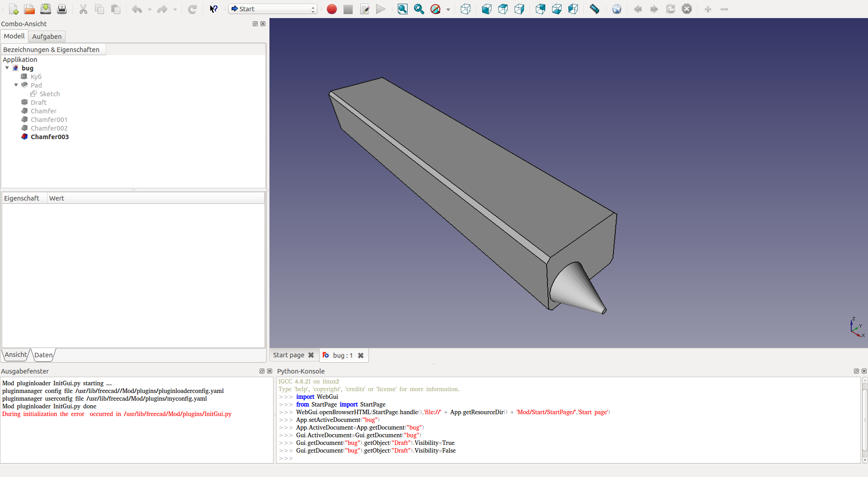Refresh the document with the recompute icon
Screen dimensions: 868x477
tap(193, 9)
